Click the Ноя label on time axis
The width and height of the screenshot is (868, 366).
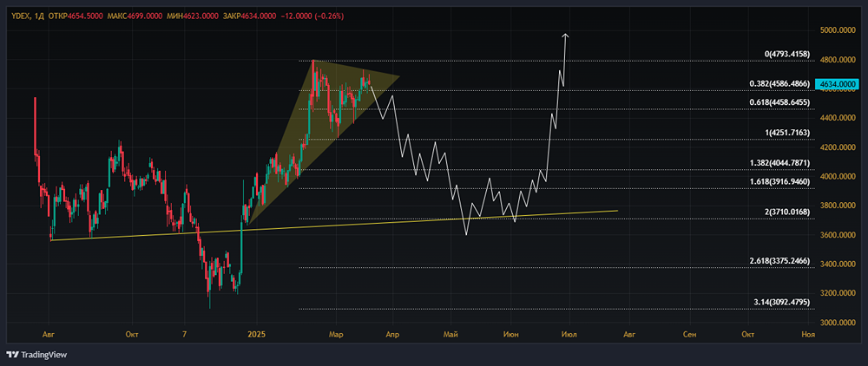[x=807, y=335]
